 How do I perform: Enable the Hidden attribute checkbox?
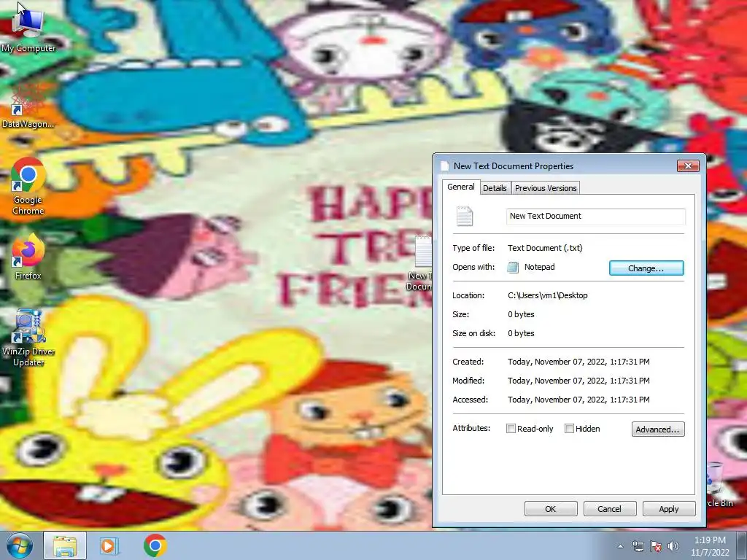coord(569,429)
